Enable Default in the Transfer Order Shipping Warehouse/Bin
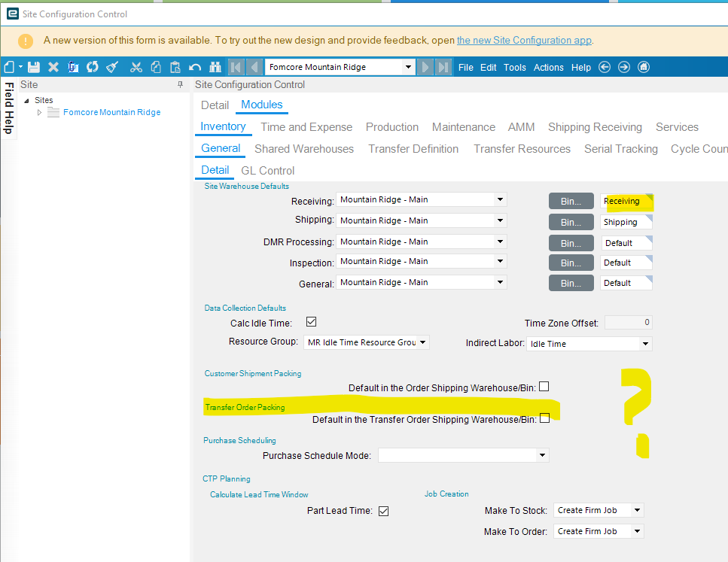This screenshot has height=562, width=728. click(x=544, y=418)
